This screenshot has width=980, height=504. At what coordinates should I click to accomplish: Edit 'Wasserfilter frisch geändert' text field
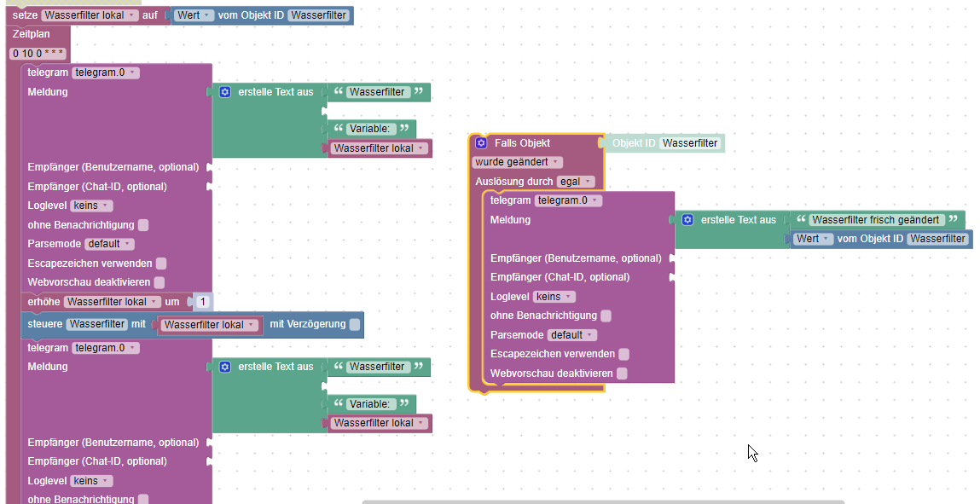pos(875,220)
